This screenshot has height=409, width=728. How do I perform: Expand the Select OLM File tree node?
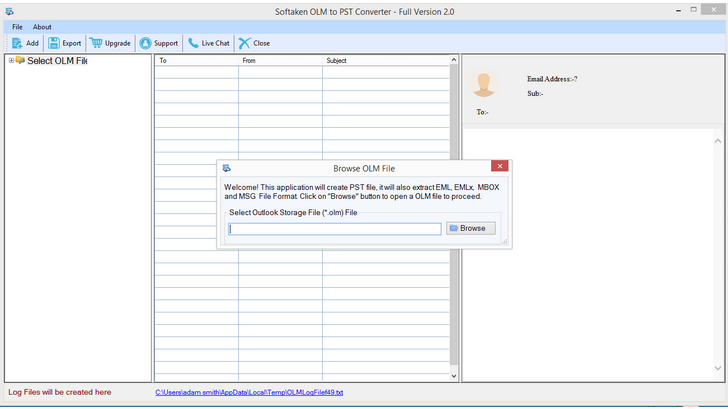tap(11, 60)
